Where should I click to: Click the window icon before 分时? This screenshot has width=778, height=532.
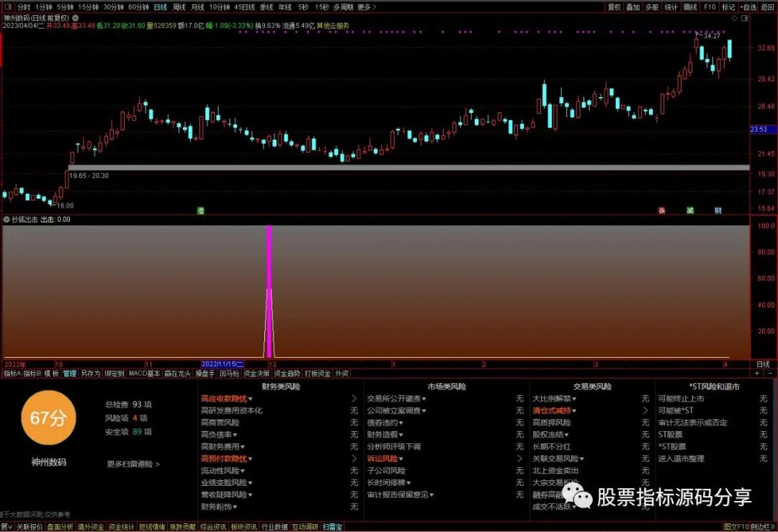pos(7,7)
